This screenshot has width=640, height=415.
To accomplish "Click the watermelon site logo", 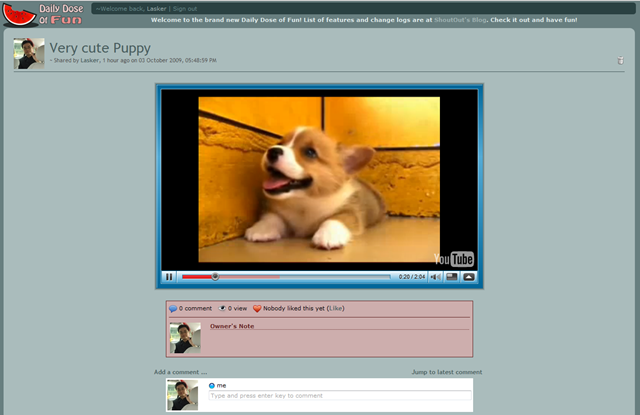I will click(x=20, y=15).
